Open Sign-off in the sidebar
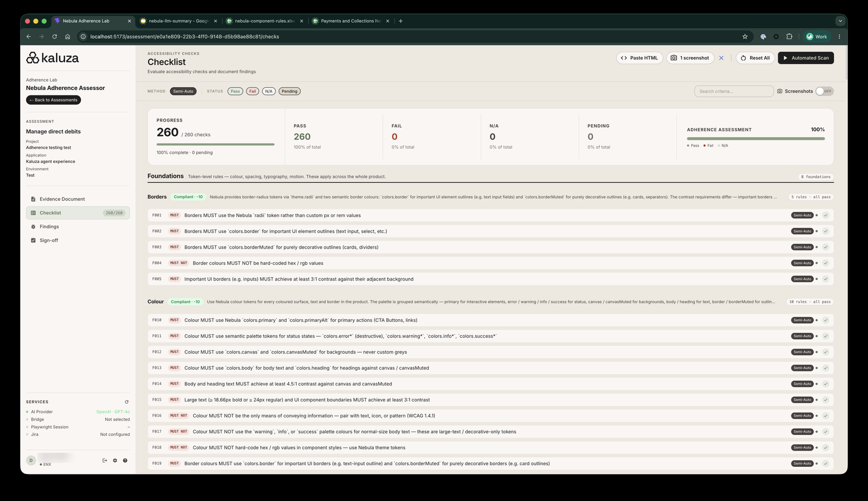 tap(78, 240)
